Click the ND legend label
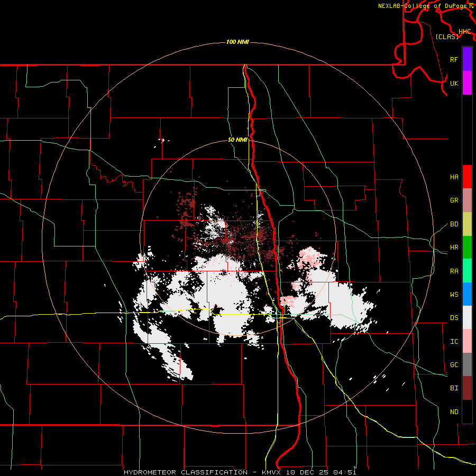 [x=454, y=412]
